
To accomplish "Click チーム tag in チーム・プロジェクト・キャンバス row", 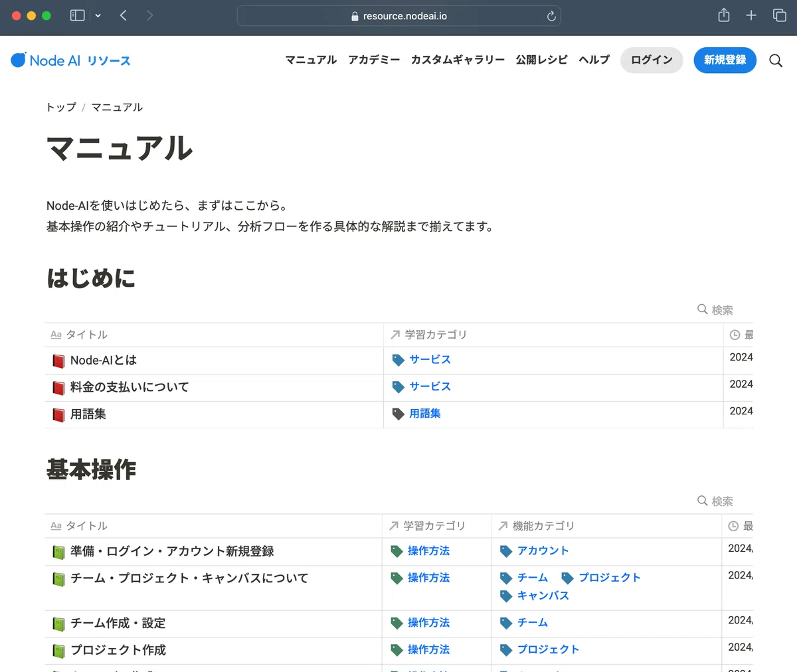I will pyautogui.click(x=533, y=578).
